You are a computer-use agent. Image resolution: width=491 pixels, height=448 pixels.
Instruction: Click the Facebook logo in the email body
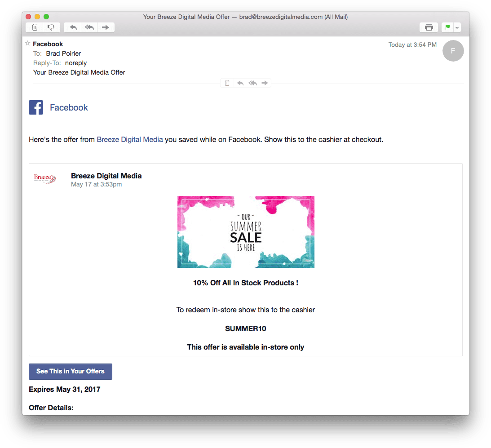36,107
